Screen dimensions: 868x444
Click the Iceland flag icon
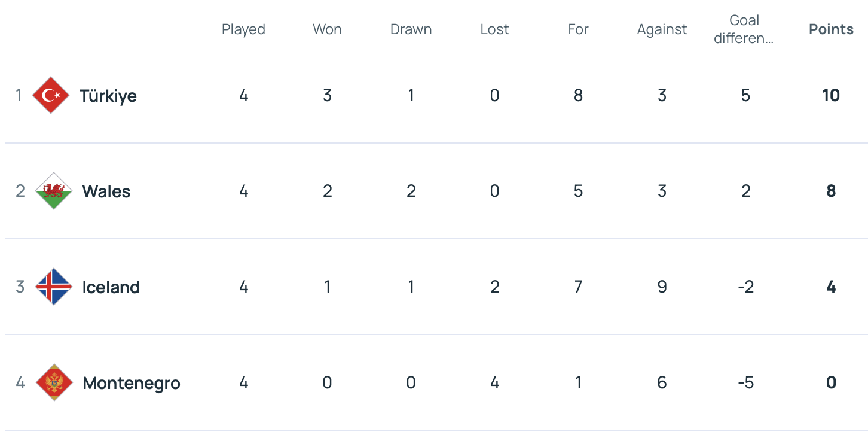[x=54, y=287]
